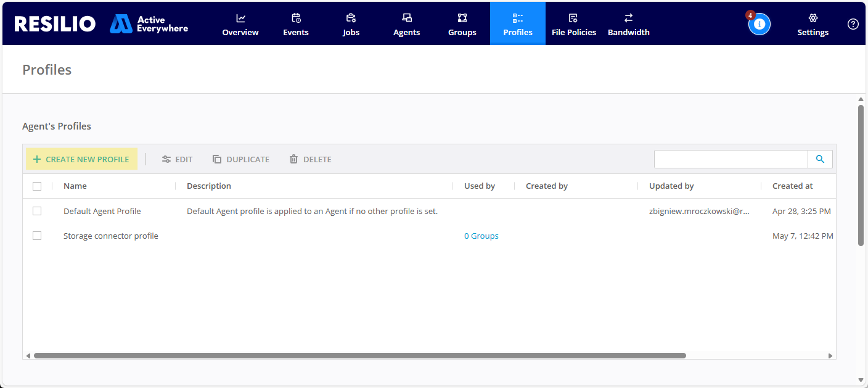Click the Duplicate profile toolbar item
The width and height of the screenshot is (868, 388).
click(241, 159)
